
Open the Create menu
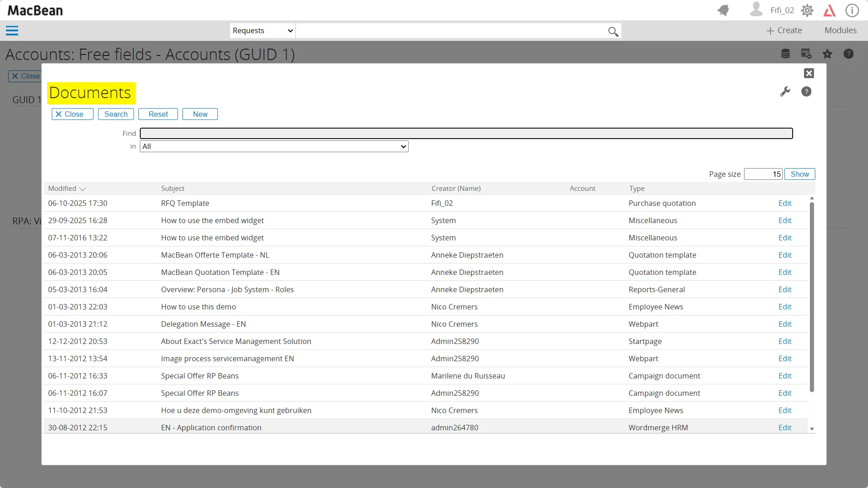pyautogui.click(x=784, y=30)
